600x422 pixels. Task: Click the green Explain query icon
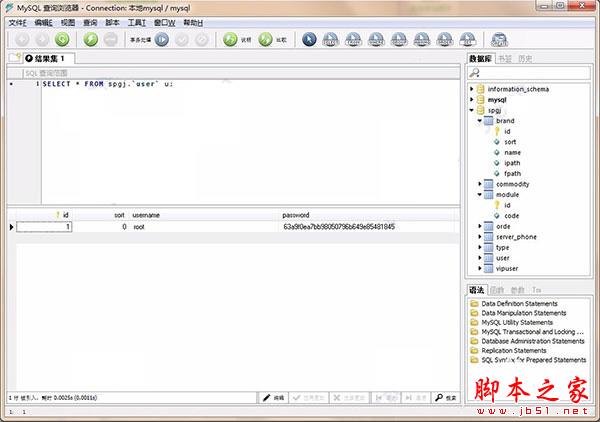[230, 39]
